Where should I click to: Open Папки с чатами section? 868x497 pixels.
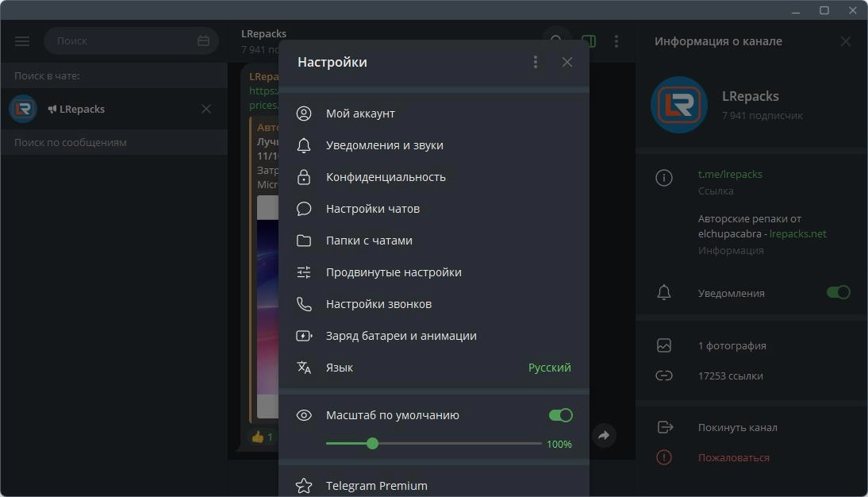click(433, 241)
